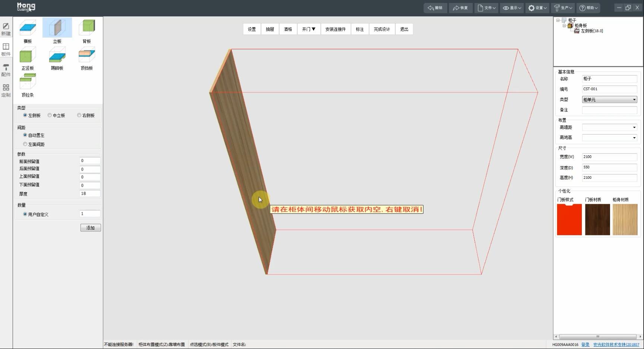Viewport: 644px width, 349px height.
Task: Pick the dark wood 门板材质 swatch
Action: 597,219
